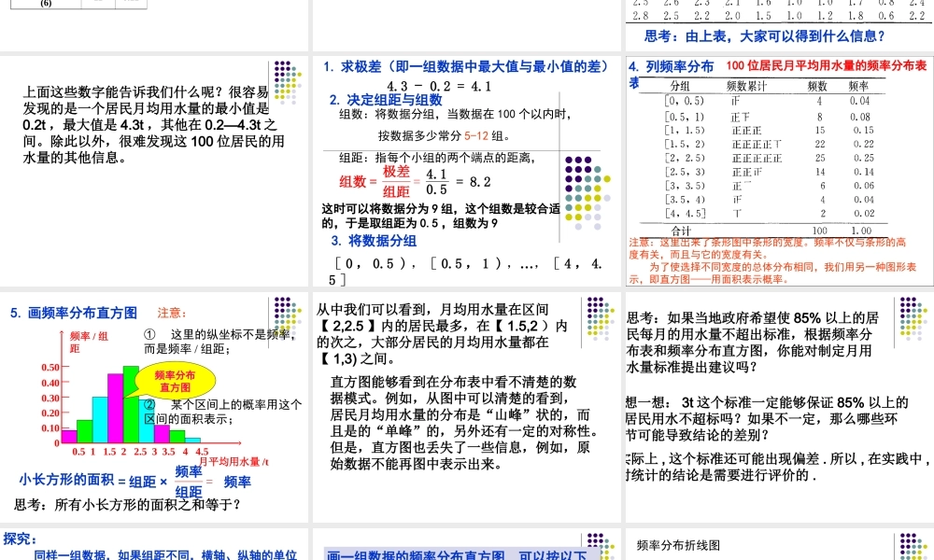Click the line "际上,这个标准还可能出现偏差"

780,459
